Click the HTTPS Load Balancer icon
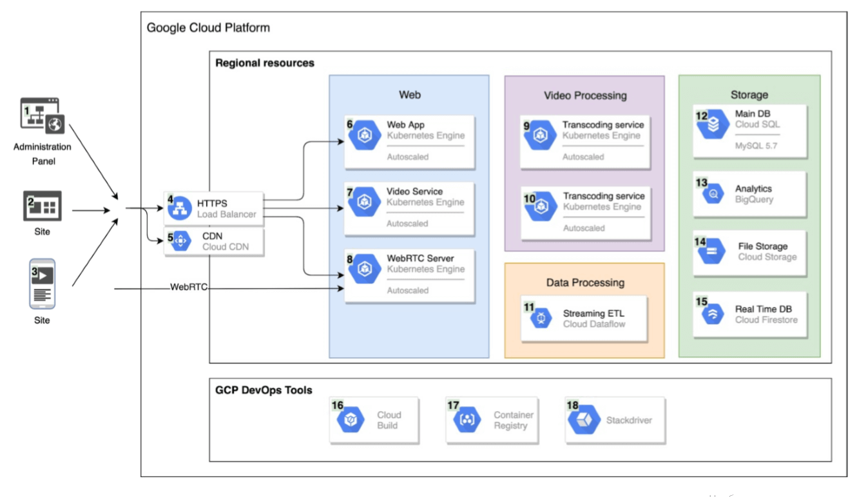The height and width of the screenshot is (497, 868). pos(180,208)
